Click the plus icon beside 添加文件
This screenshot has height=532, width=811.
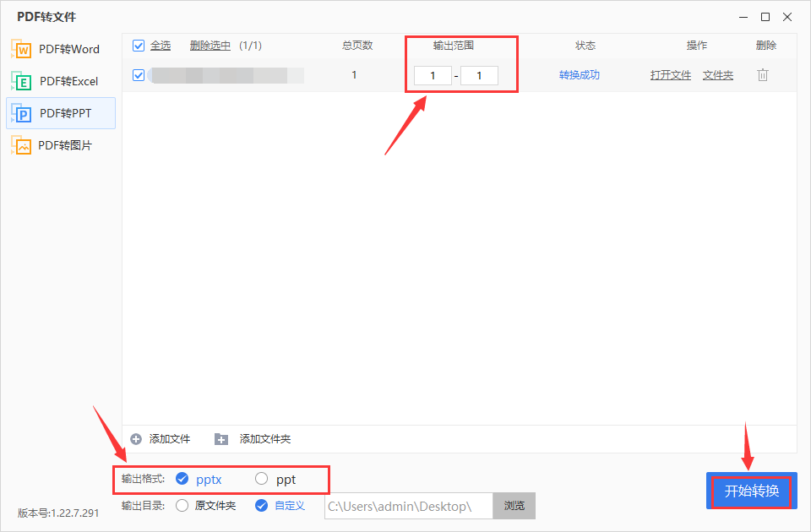click(136, 439)
